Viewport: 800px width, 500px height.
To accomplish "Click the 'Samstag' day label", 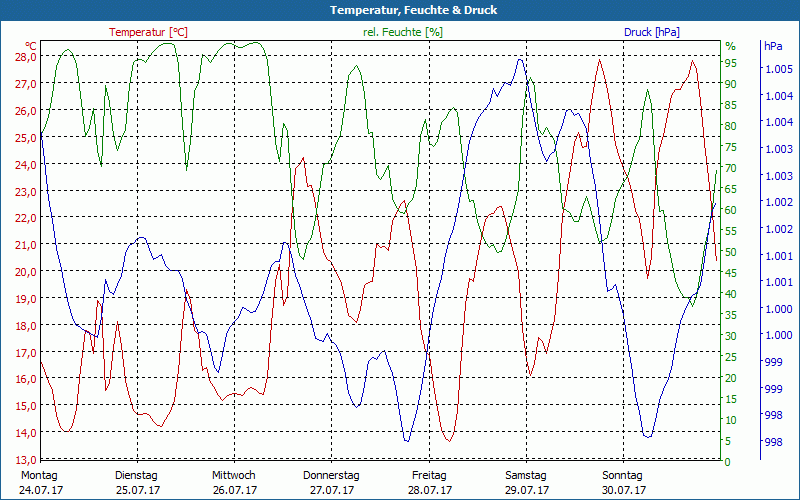I will tap(526, 476).
